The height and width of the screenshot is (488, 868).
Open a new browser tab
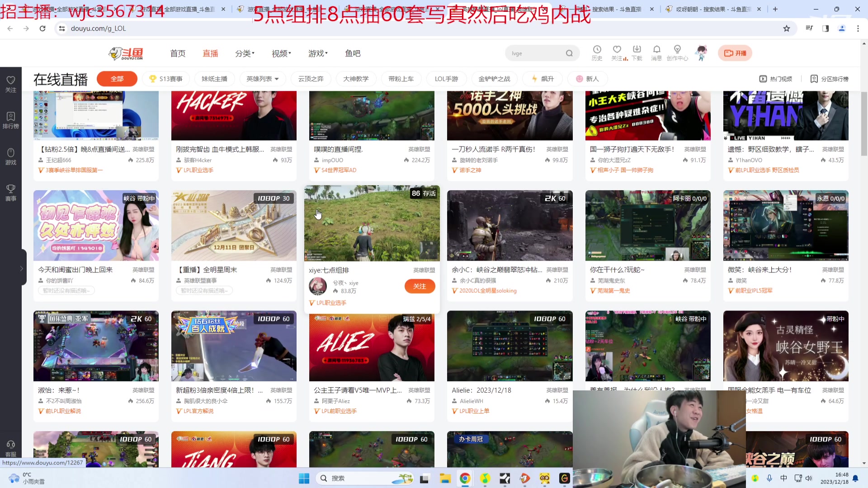775,9
